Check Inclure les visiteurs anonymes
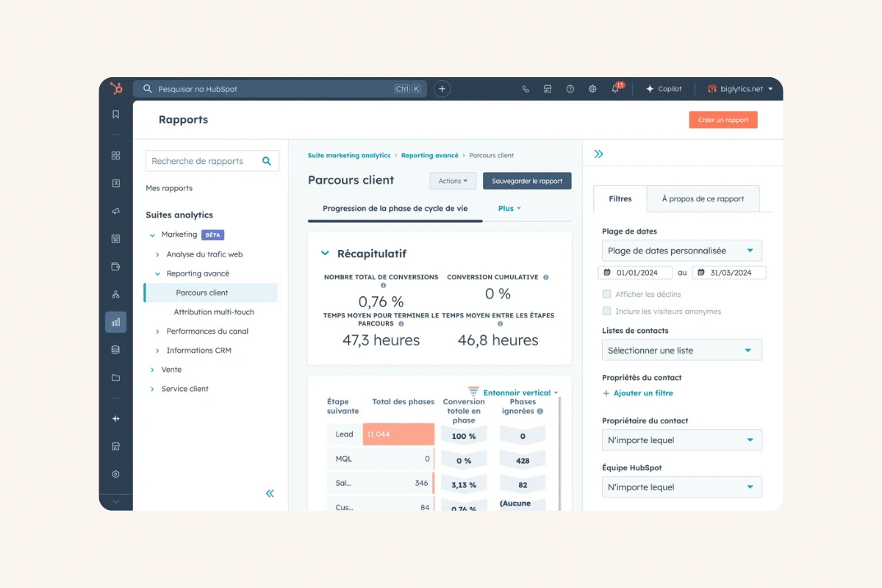The image size is (882, 588). point(606,311)
